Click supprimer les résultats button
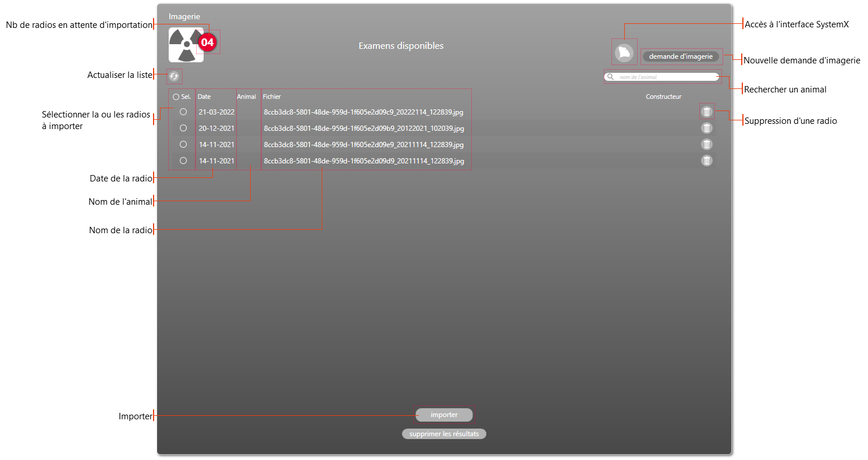Viewport: 868px width, 460px height. 444,434
